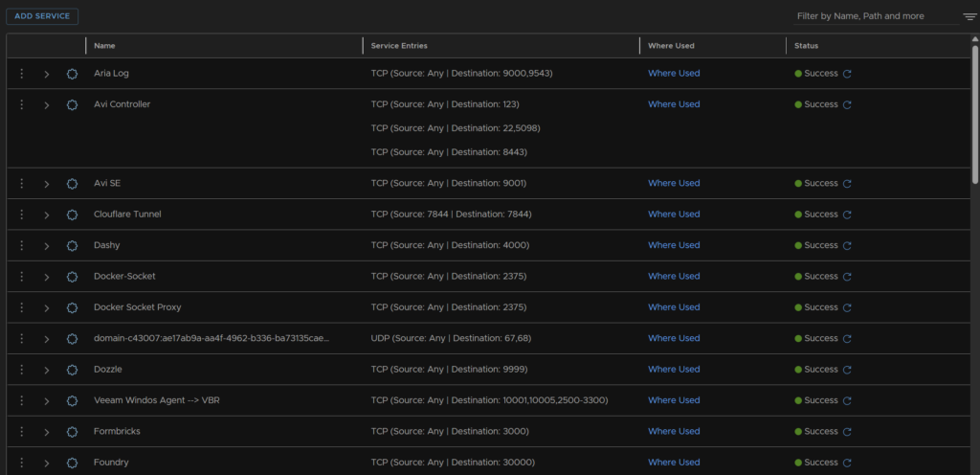Open Where Used link for Avi Controller
Image resolution: width=980 pixels, height=475 pixels.
[674, 104]
